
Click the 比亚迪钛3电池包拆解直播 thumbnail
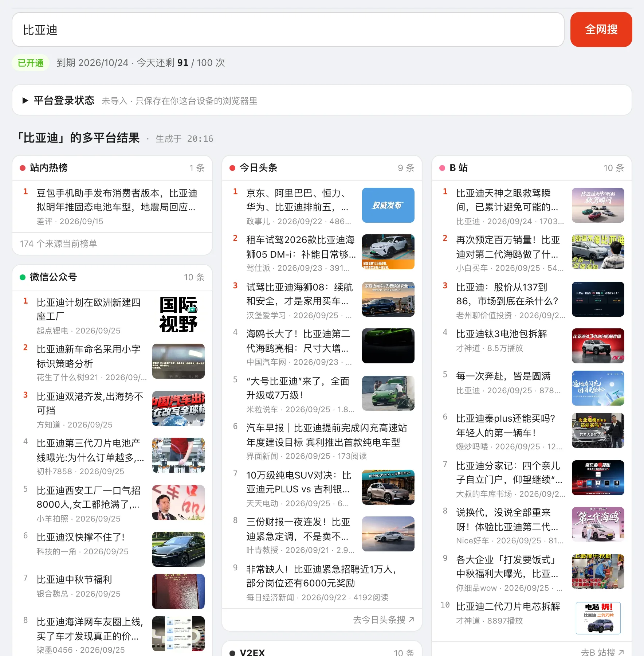pyautogui.click(x=598, y=346)
